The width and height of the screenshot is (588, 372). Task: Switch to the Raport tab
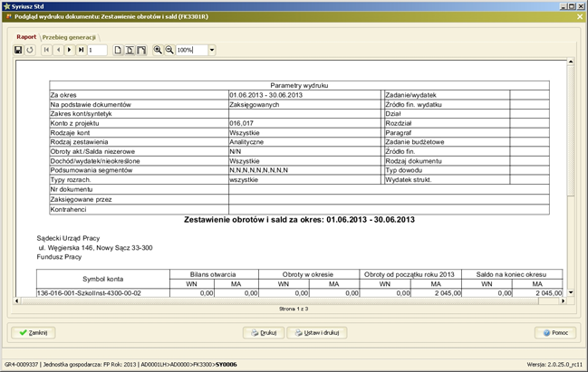26,37
